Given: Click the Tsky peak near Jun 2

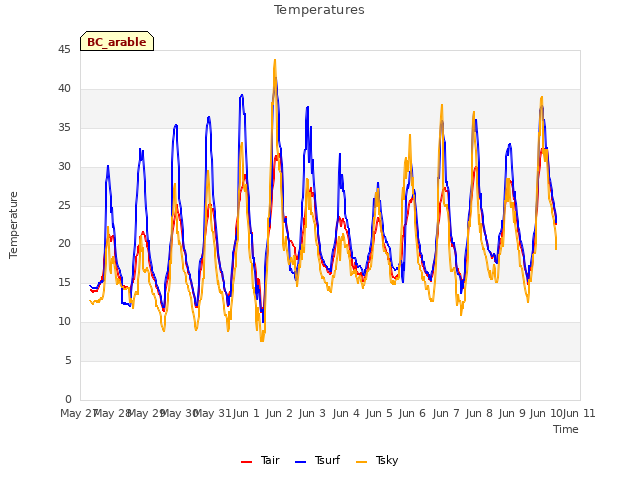Looking at the screenshot, I should point(275,60).
